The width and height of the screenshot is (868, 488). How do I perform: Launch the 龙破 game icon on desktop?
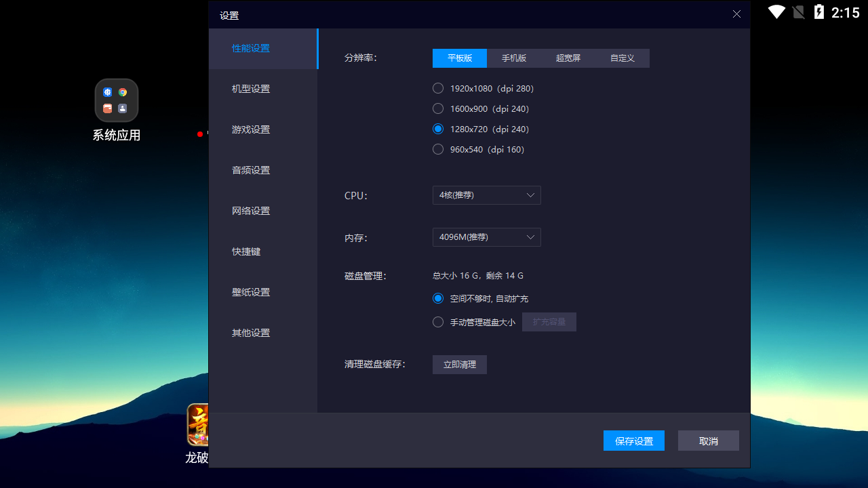[x=197, y=425]
